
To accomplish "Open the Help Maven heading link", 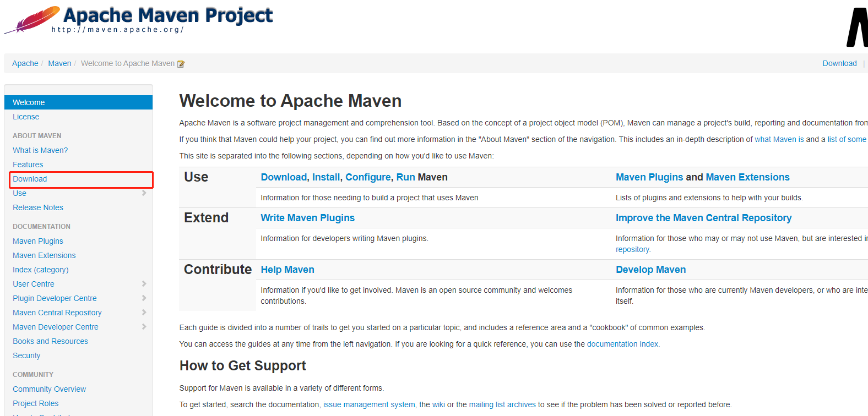I will 287,270.
